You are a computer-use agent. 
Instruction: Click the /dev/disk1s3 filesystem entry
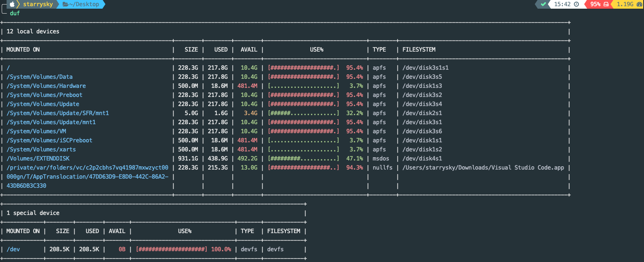tap(422, 86)
